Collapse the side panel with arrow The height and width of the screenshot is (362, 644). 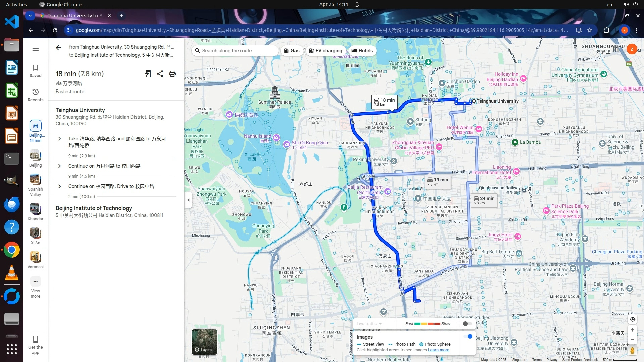(x=189, y=200)
